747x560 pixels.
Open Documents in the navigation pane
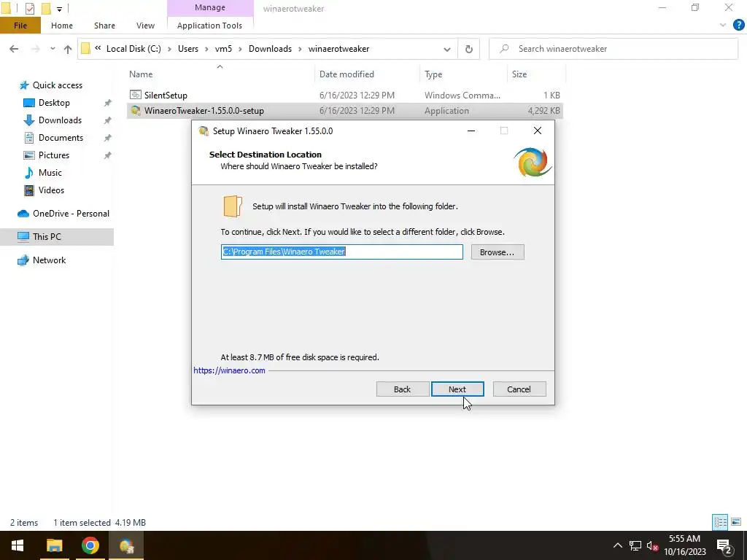pos(61,138)
